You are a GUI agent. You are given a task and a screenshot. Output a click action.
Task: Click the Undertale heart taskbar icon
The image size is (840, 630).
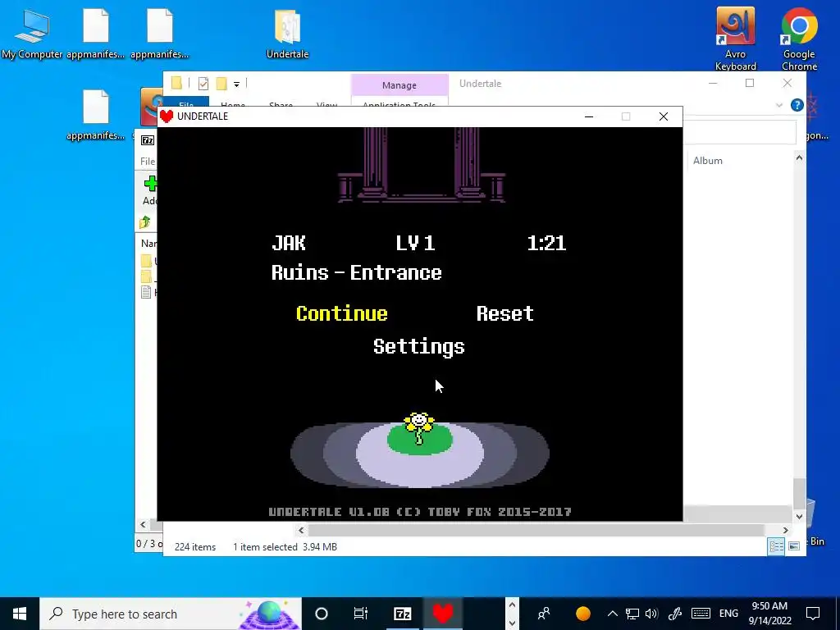[443, 614]
